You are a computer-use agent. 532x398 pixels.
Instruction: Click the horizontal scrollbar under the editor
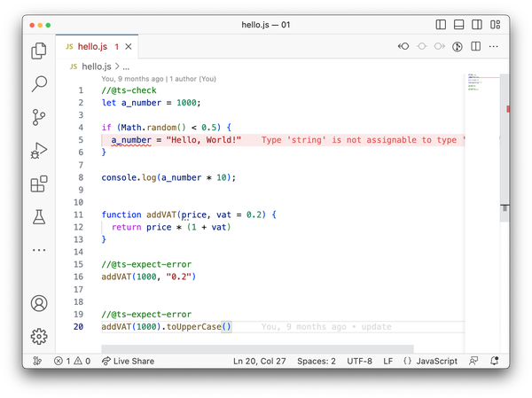[x=257, y=349]
